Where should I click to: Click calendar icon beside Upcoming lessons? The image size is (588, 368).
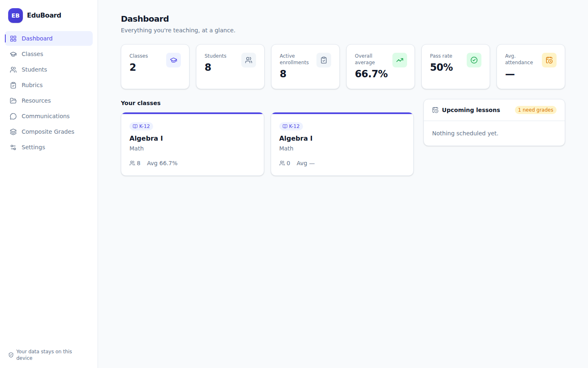[435, 110]
